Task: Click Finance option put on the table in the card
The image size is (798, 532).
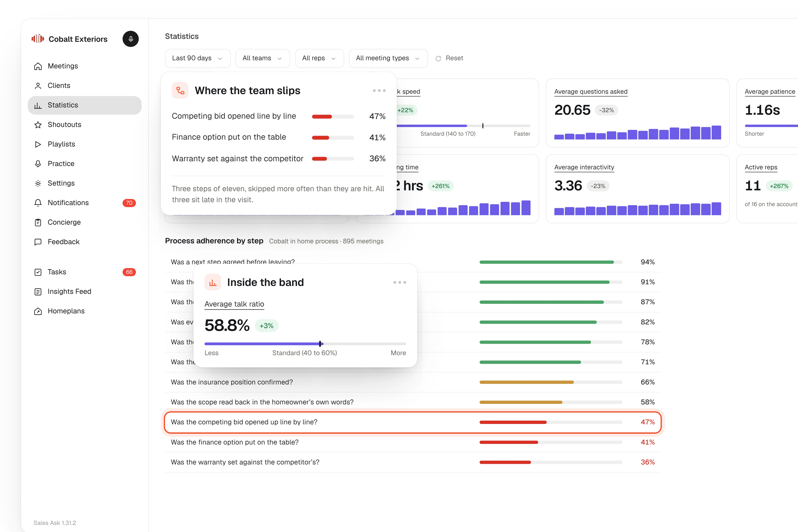Action: pyautogui.click(x=229, y=137)
